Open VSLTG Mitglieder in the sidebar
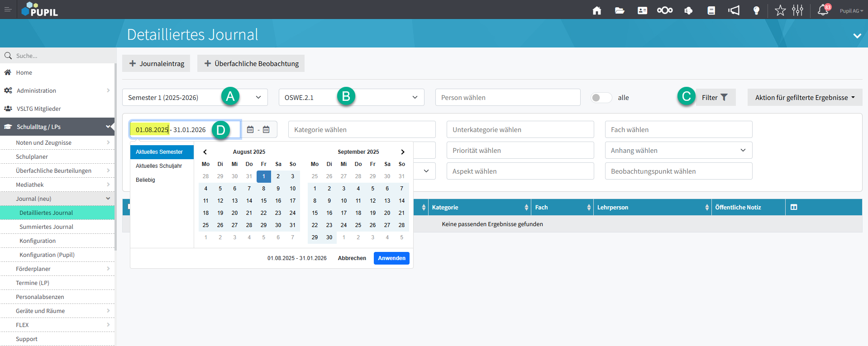Viewport: 868px width, 346px height. 57,109
